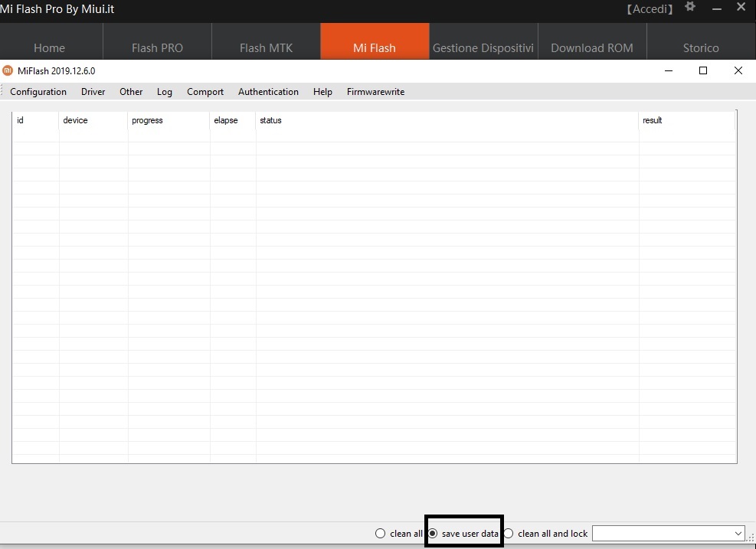
Task: Open the Other menu
Action: [131, 92]
